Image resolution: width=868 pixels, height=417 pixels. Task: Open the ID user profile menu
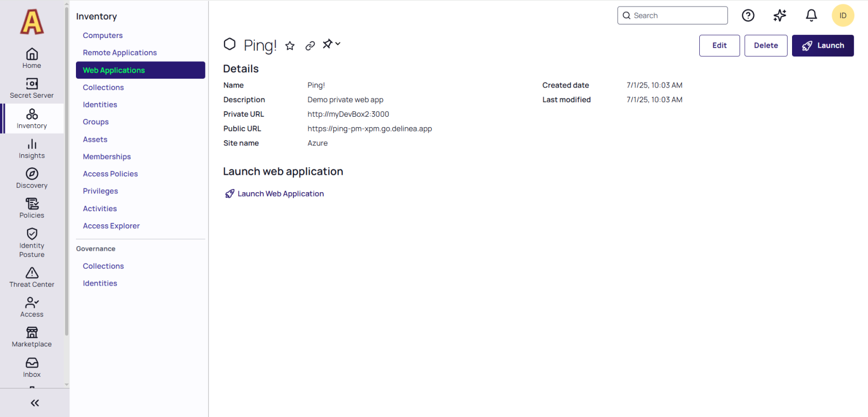[843, 16]
